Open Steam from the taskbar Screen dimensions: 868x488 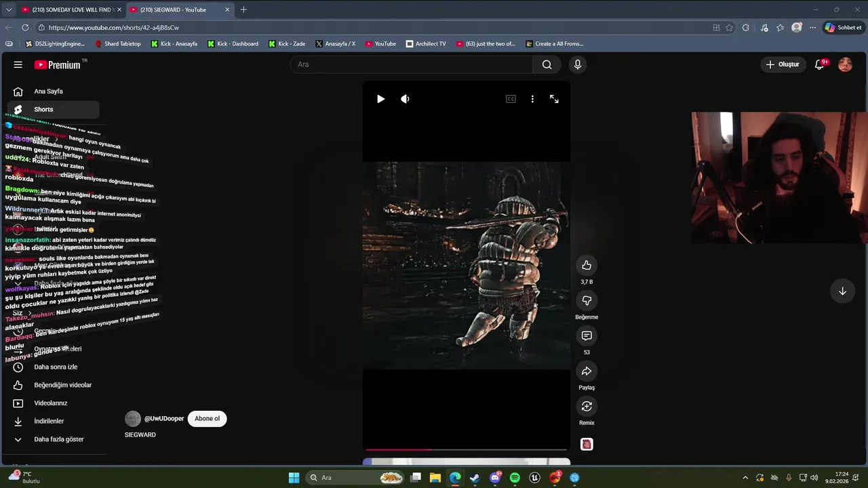[x=475, y=478]
